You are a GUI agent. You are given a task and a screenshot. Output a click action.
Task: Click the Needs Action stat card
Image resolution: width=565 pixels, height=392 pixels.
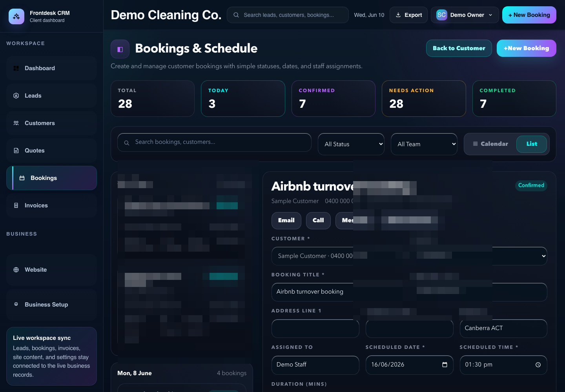click(x=424, y=98)
